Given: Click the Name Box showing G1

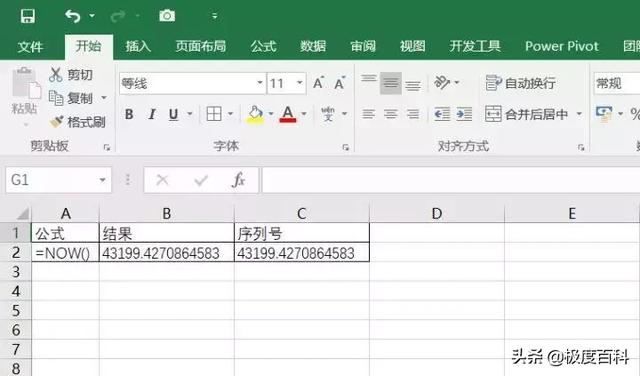Looking at the screenshot, I should [58, 180].
